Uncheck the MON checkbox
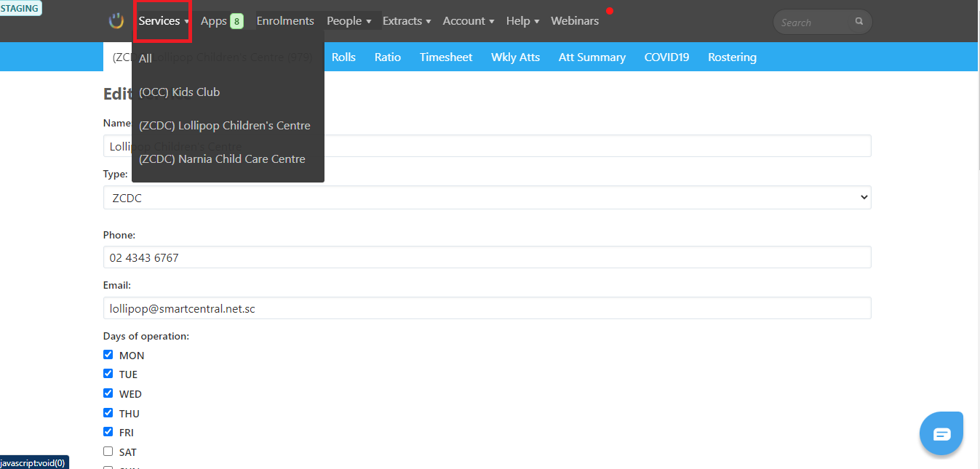The width and height of the screenshot is (980, 469). tap(108, 355)
